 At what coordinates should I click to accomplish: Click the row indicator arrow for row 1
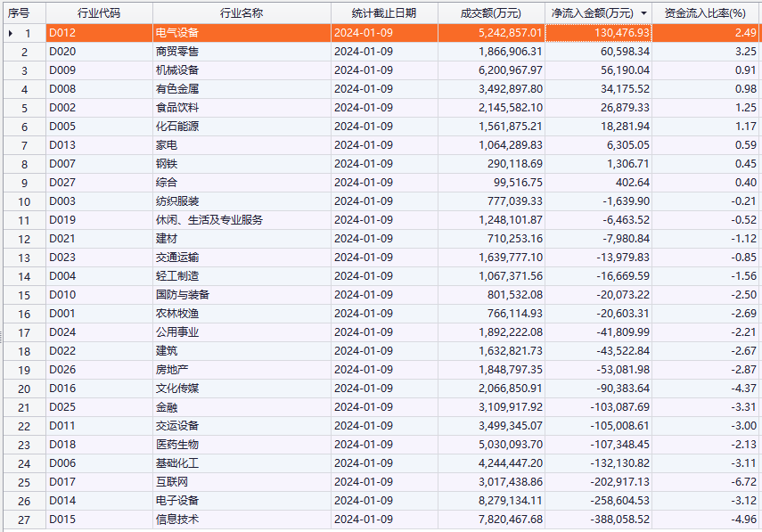pos(10,33)
